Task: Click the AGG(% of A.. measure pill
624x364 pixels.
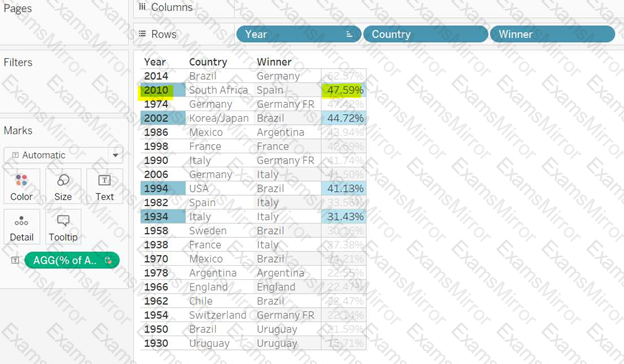Action: tap(72, 260)
